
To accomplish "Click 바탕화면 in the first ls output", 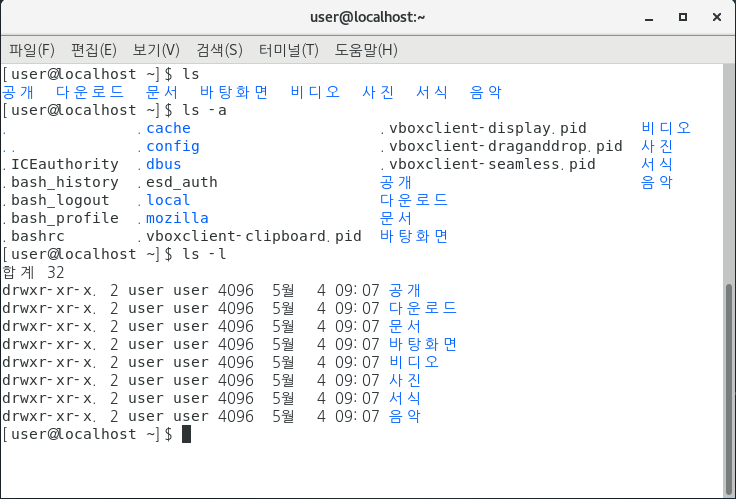I will 234,92.
